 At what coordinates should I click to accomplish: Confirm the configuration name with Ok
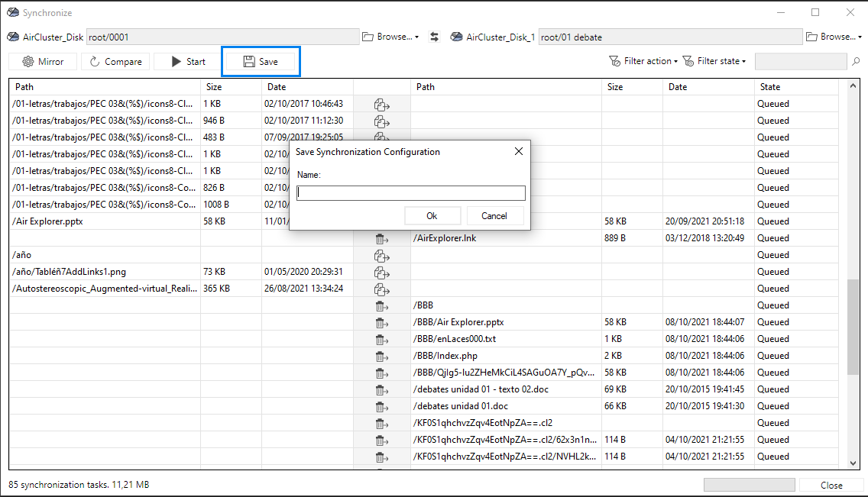[x=432, y=215]
